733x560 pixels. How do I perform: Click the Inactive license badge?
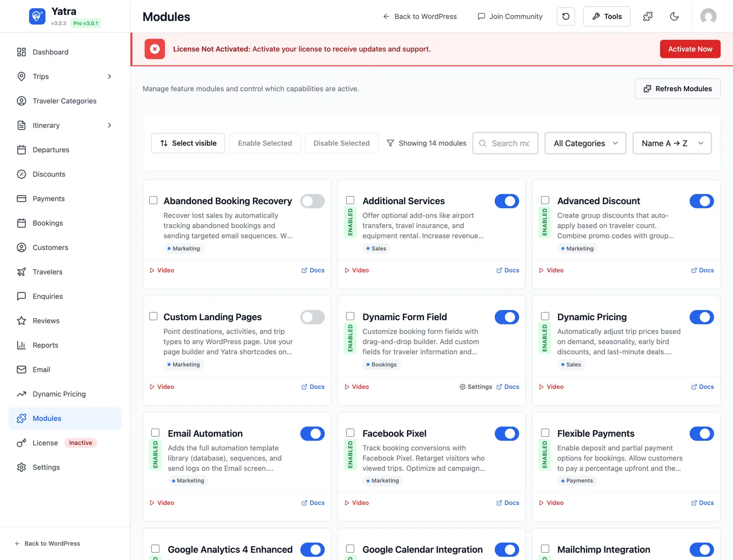[80, 443]
